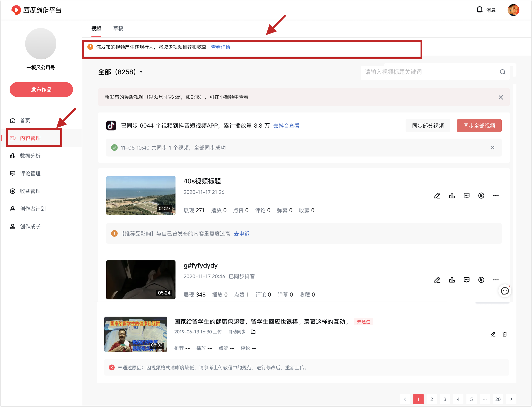Edit the 国家给留学生的健康包超赞 video
The height and width of the screenshot is (407, 532).
tap(493, 334)
